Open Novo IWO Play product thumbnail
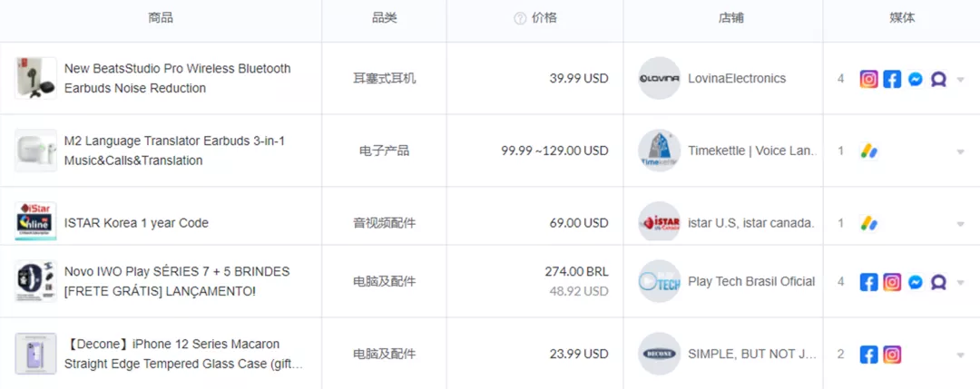980x389 pixels. [35, 281]
